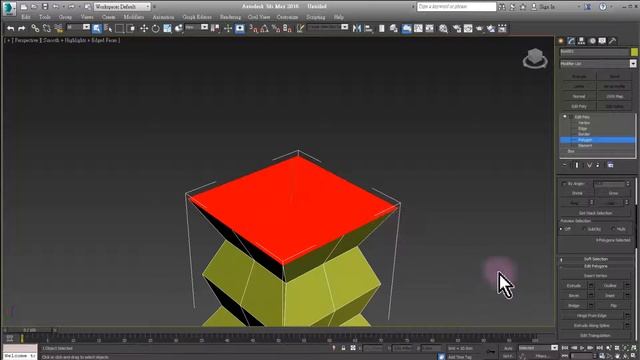Click Redo arrow in main toolbar
Viewport: 640px width, 360px height.
pyautogui.click(x=22, y=28)
